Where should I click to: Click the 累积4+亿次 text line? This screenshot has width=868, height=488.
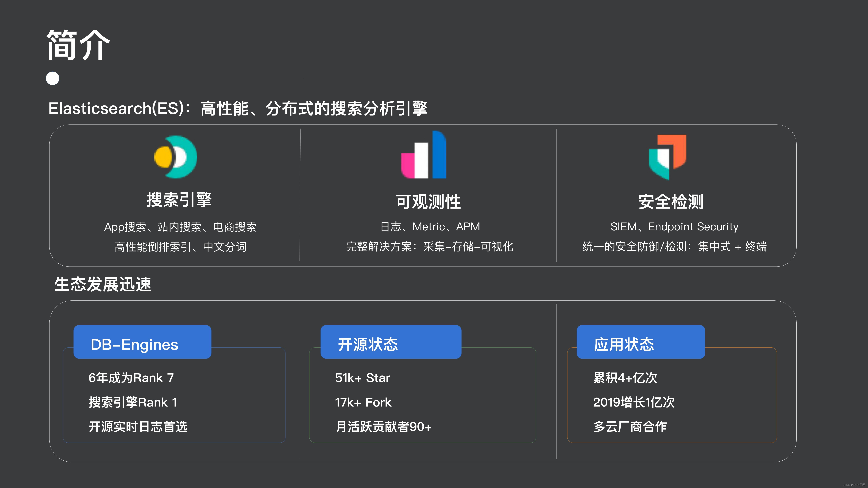625,378
